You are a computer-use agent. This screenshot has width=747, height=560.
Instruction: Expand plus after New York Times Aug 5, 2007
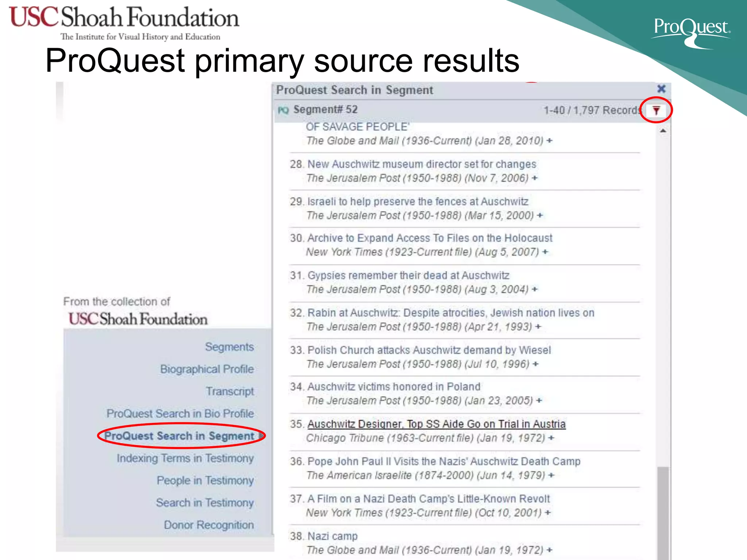coord(545,252)
